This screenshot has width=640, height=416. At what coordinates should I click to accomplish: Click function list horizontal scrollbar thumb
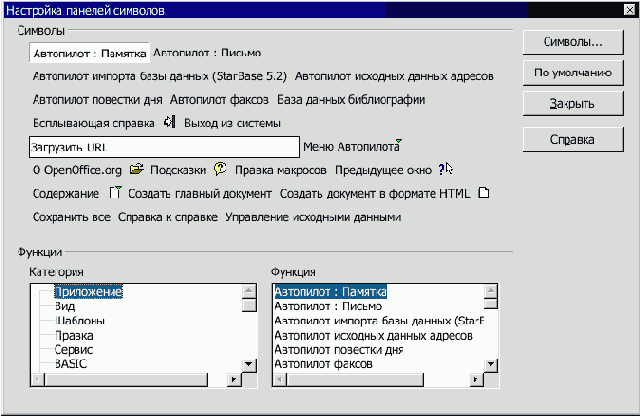click(x=355, y=380)
